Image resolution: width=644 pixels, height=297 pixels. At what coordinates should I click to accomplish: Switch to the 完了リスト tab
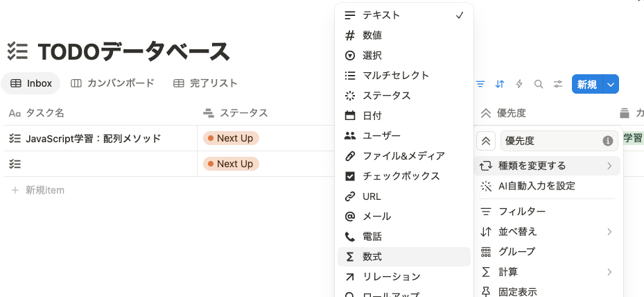coord(205,83)
